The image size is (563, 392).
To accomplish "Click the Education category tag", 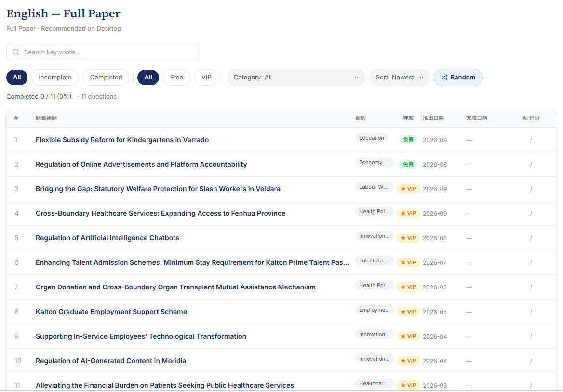I will 372,138.
